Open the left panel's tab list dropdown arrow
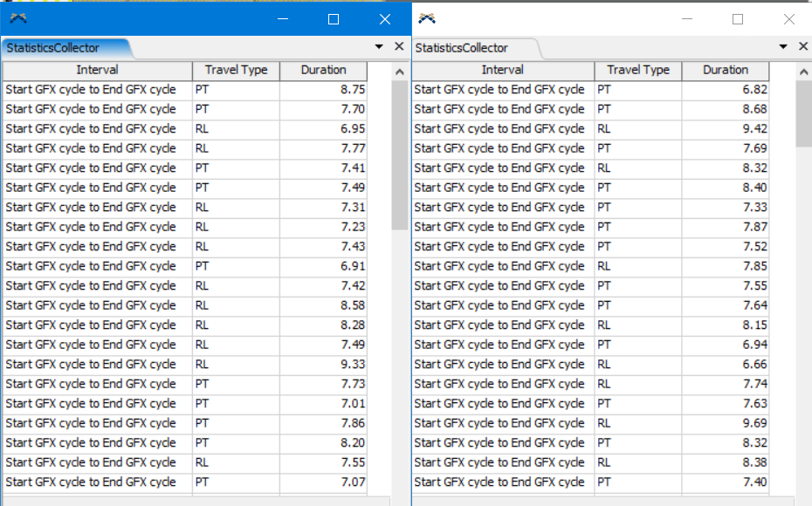Screen dimensions: 812x506 pyautogui.click(x=379, y=47)
